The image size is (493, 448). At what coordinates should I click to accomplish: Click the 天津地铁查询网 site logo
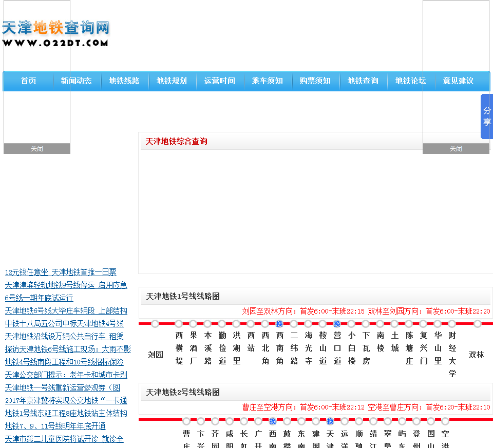click(x=56, y=33)
